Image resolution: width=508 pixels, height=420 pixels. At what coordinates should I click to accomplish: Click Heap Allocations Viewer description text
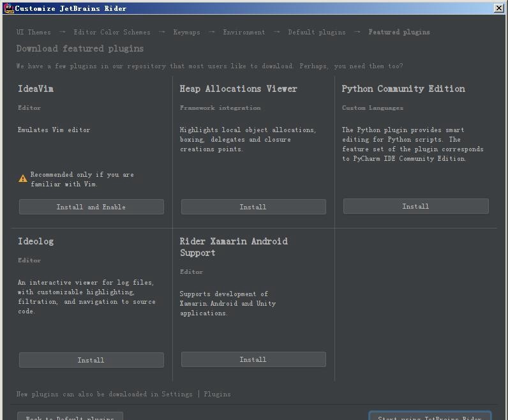point(248,139)
